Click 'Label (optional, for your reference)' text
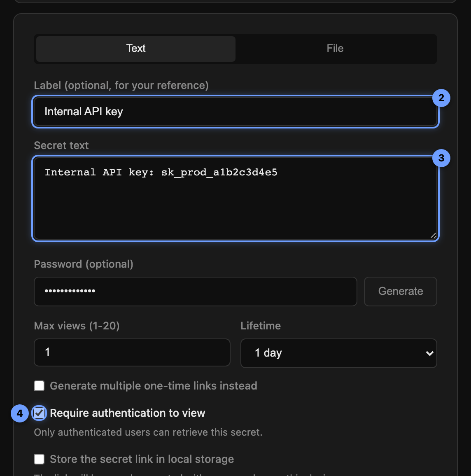Screen dimensions: 471x476 (121, 85)
